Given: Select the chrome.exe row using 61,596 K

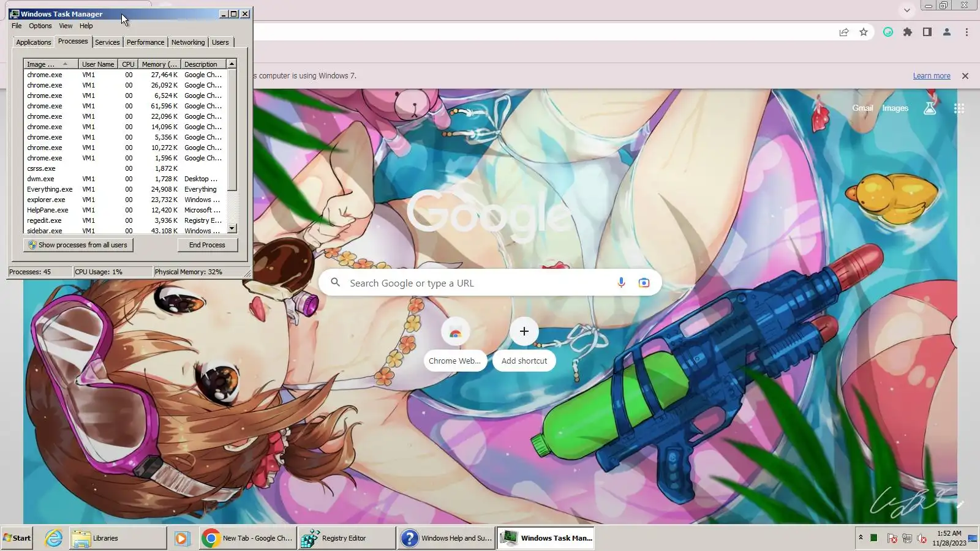Looking at the screenshot, I should pos(126,106).
